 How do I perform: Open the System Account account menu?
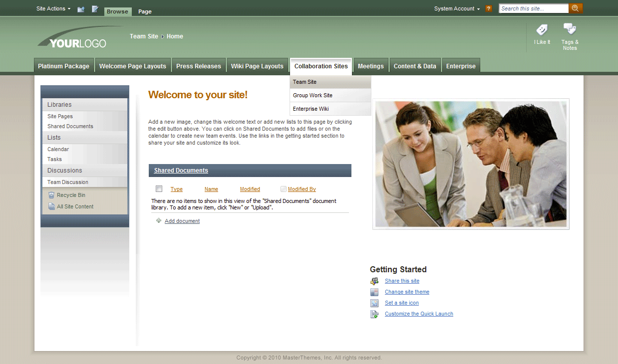coord(455,8)
